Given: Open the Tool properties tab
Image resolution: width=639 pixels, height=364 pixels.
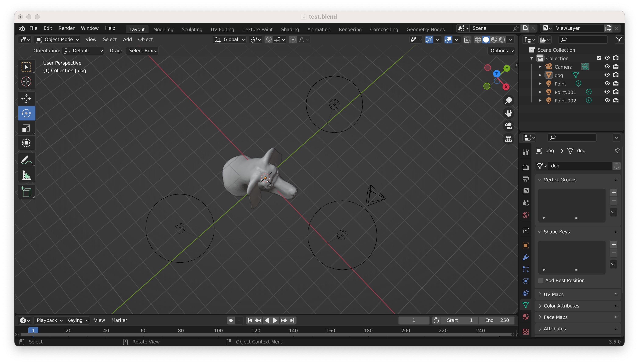Looking at the screenshot, I should pos(526,152).
